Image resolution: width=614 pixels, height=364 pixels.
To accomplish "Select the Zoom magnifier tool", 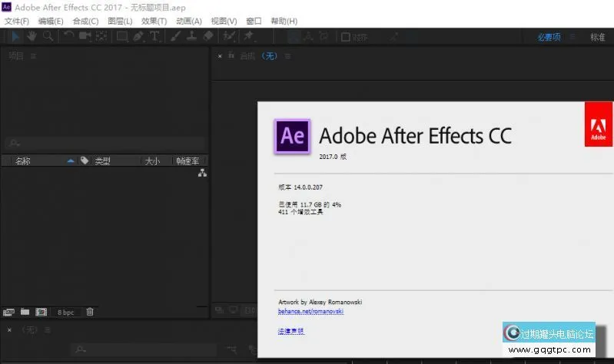I will (48, 36).
